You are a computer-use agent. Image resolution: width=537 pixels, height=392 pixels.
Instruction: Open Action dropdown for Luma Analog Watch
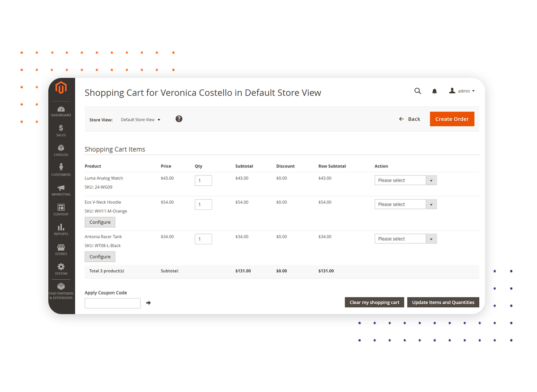(405, 180)
